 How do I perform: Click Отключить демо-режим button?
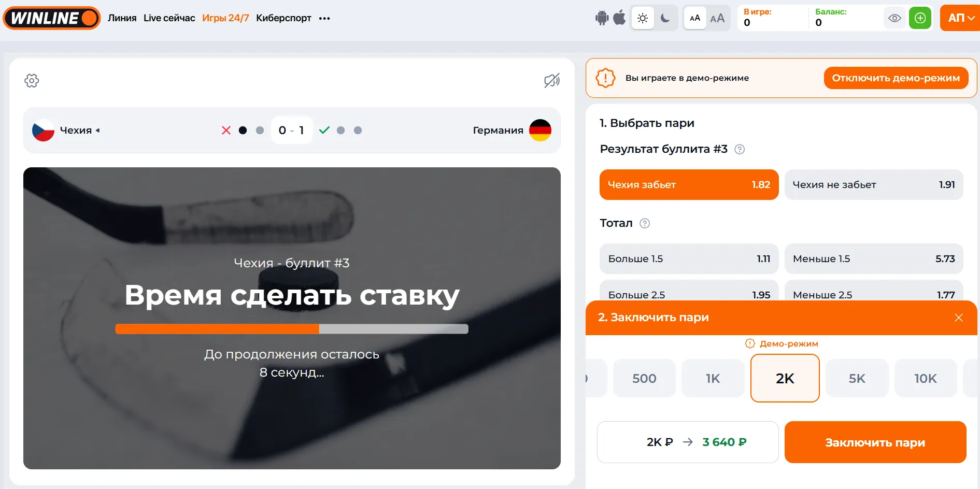896,78
